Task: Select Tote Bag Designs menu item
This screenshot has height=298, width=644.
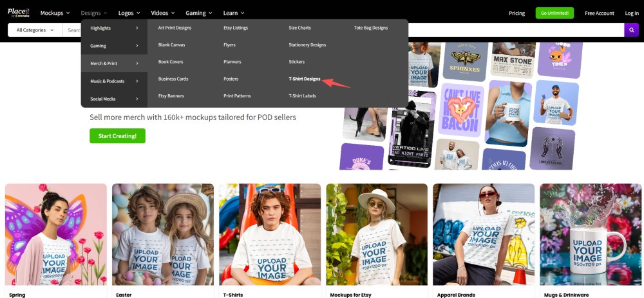Action: coord(371,28)
